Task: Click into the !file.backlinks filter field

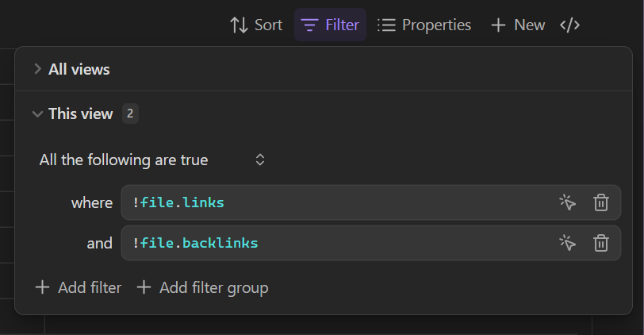Action: point(333,243)
